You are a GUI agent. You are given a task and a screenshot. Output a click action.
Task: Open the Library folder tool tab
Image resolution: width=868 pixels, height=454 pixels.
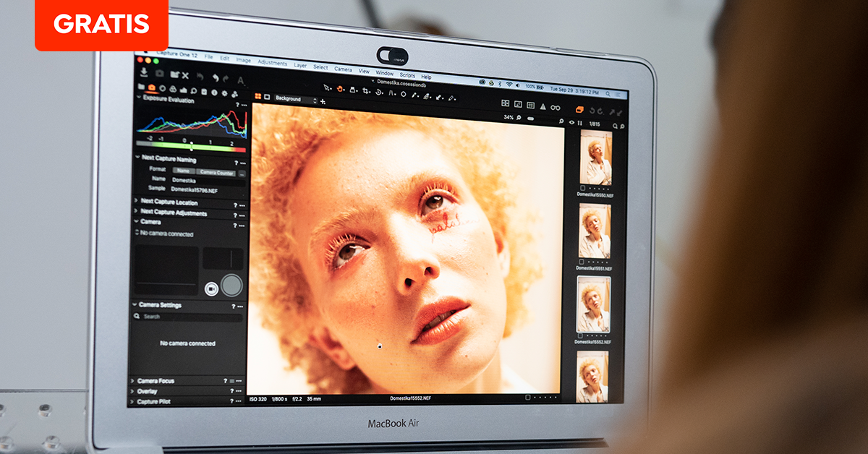click(x=142, y=87)
